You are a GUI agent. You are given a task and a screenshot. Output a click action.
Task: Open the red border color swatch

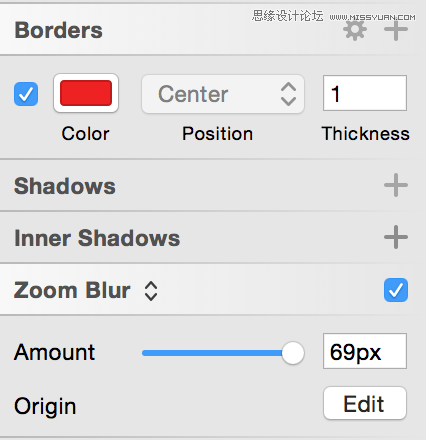click(x=86, y=93)
